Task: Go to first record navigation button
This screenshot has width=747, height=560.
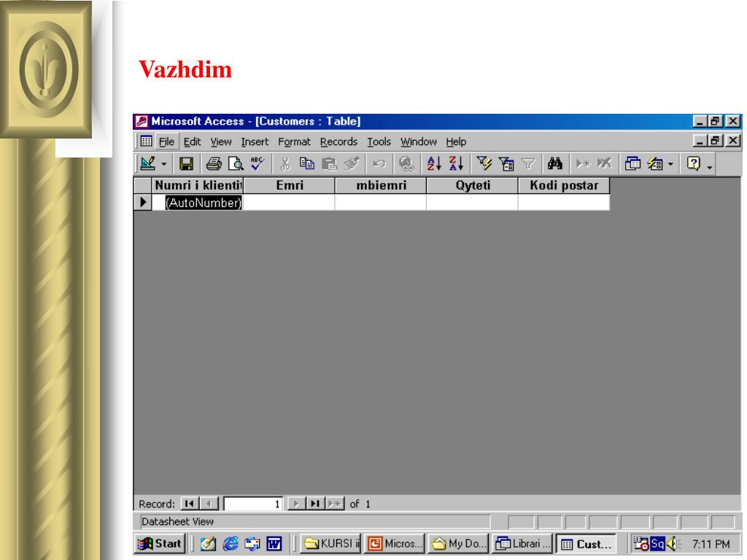Action: [190, 503]
